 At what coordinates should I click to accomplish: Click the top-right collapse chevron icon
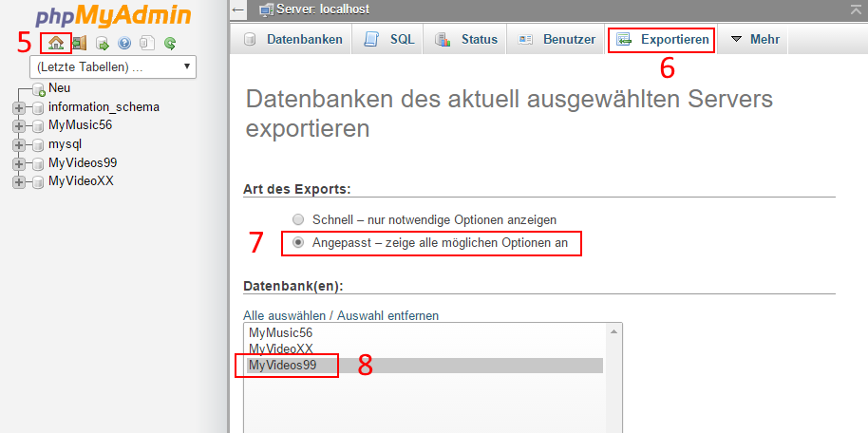[856, 9]
